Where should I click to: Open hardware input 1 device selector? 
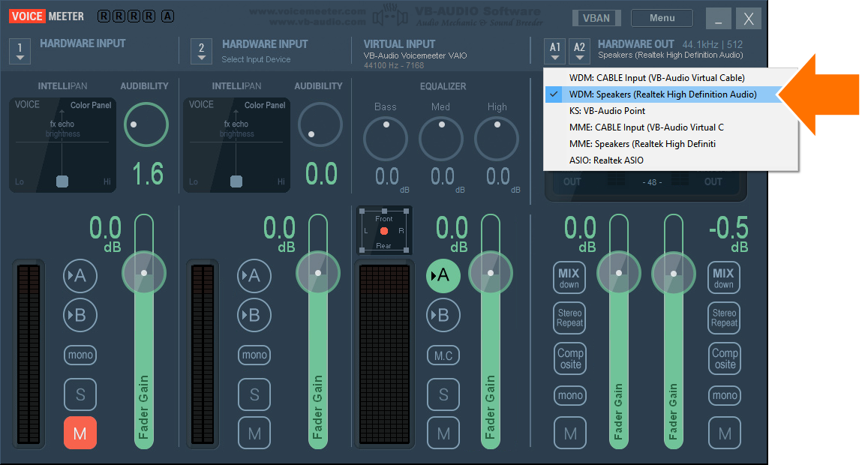coord(20,51)
